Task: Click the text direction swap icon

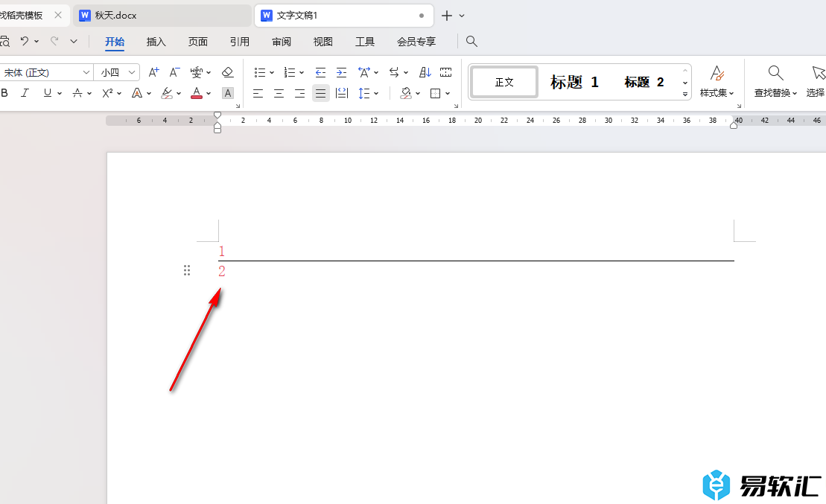Action: point(394,72)
